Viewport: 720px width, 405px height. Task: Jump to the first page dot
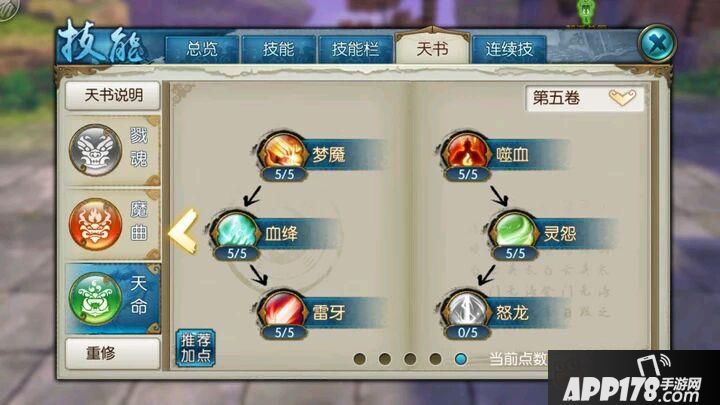360,359
